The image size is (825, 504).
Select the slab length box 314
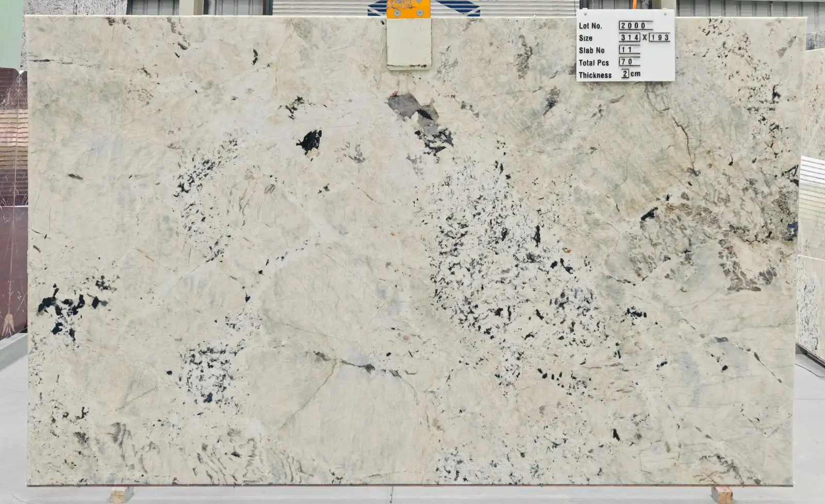pyautogui.click(x=630, y=38)
